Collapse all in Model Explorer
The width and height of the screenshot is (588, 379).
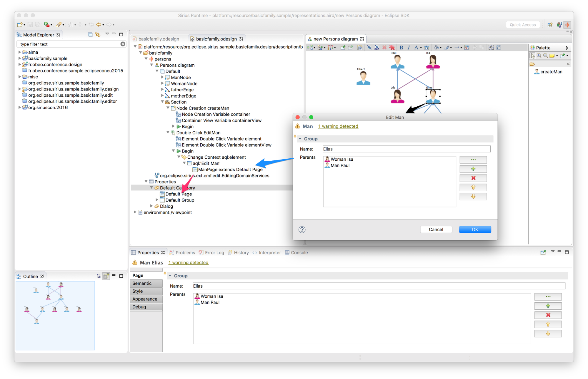90,35
